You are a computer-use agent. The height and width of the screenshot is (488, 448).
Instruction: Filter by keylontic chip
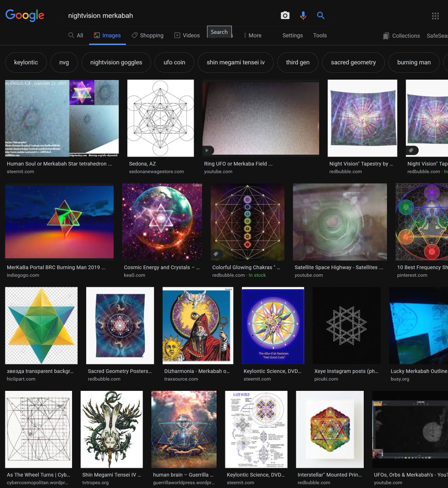[x=26, y=62]
